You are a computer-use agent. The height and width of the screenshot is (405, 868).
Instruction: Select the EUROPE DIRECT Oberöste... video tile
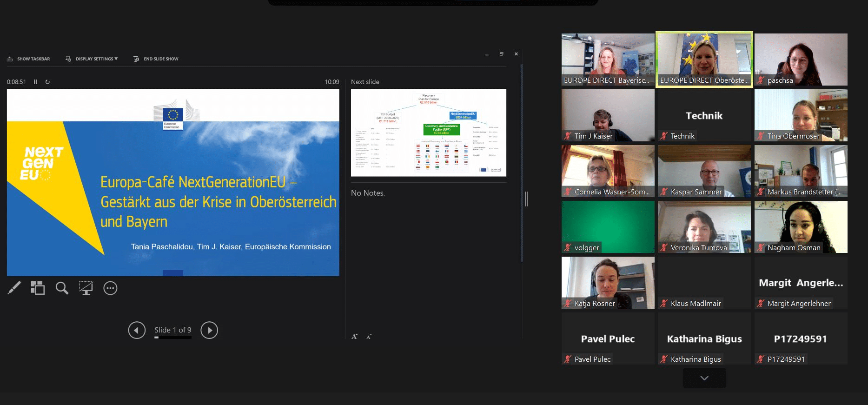[704, 60]
